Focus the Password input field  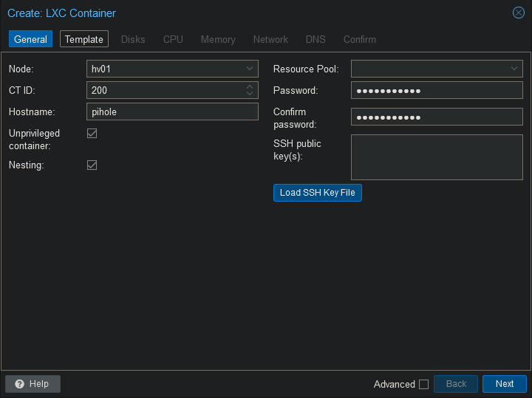436,91
